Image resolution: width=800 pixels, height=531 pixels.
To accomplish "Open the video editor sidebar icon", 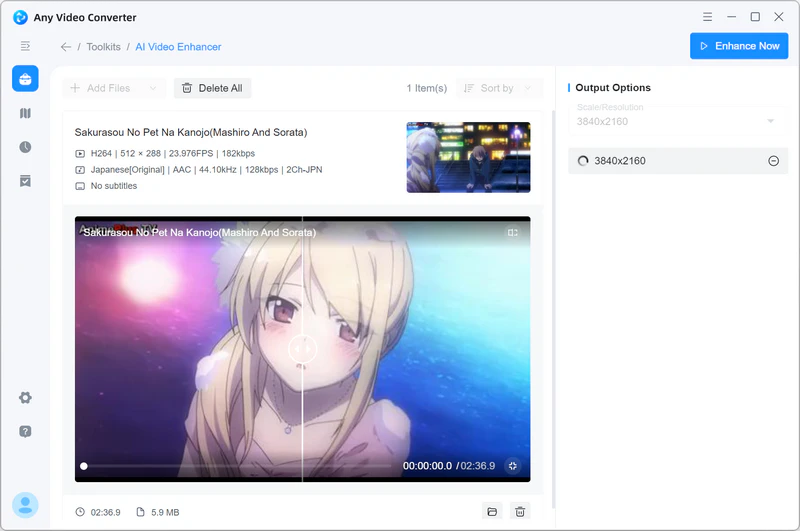I will (25, 113).
